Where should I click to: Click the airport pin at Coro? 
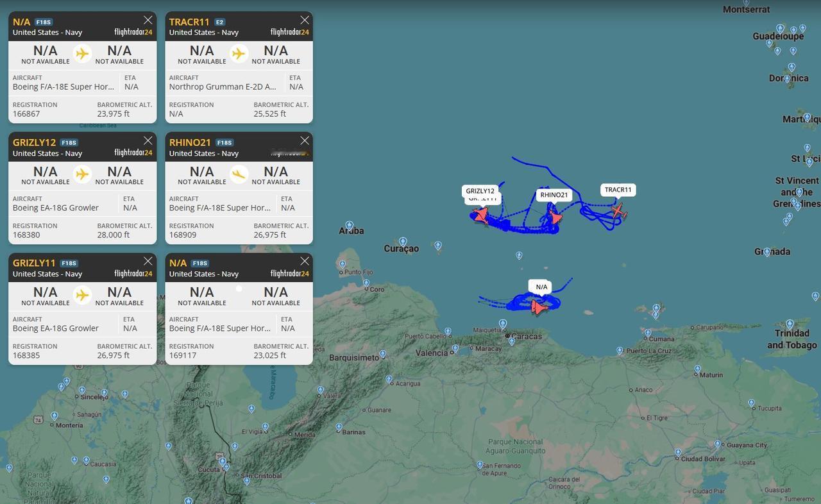[x=366, y=283]
